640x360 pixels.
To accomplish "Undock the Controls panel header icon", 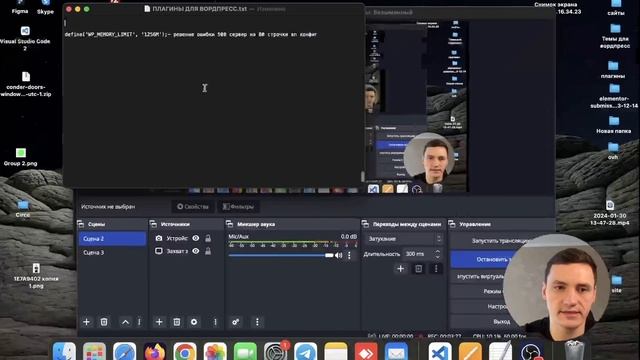I will tap(452, 224).
